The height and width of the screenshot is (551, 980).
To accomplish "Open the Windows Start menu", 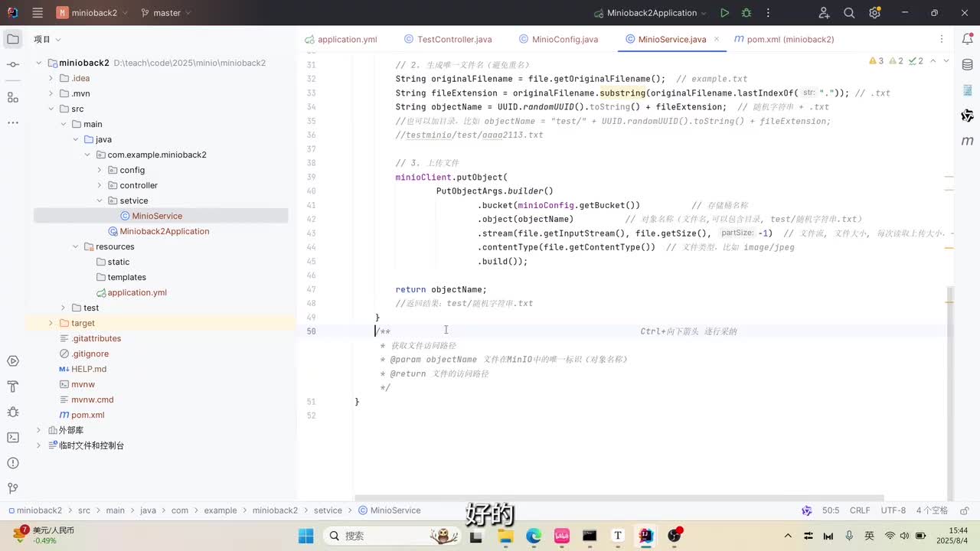I will (305, 536).
